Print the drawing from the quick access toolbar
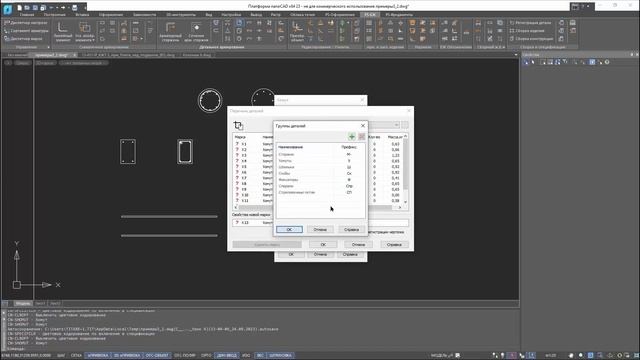The height and width of the screenshot is (360, 640). [75, 7]
